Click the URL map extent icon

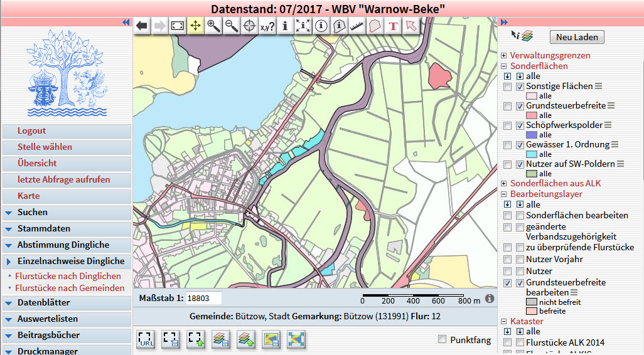(x=146, y=339)
